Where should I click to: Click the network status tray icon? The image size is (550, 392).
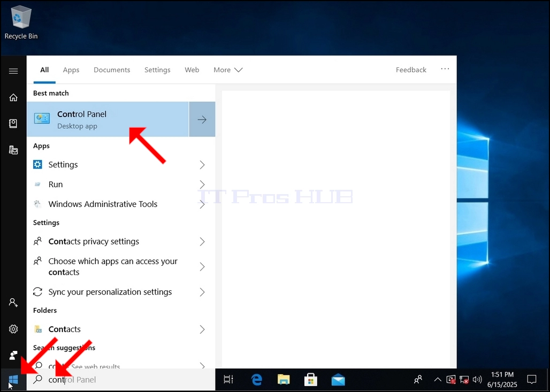tap(464, 380)
